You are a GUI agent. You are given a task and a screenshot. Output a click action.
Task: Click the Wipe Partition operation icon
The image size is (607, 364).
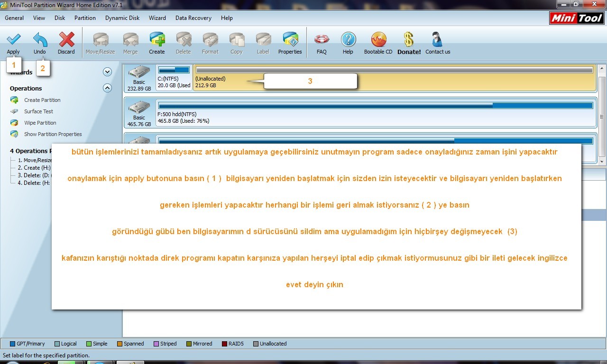coord(15,123)
